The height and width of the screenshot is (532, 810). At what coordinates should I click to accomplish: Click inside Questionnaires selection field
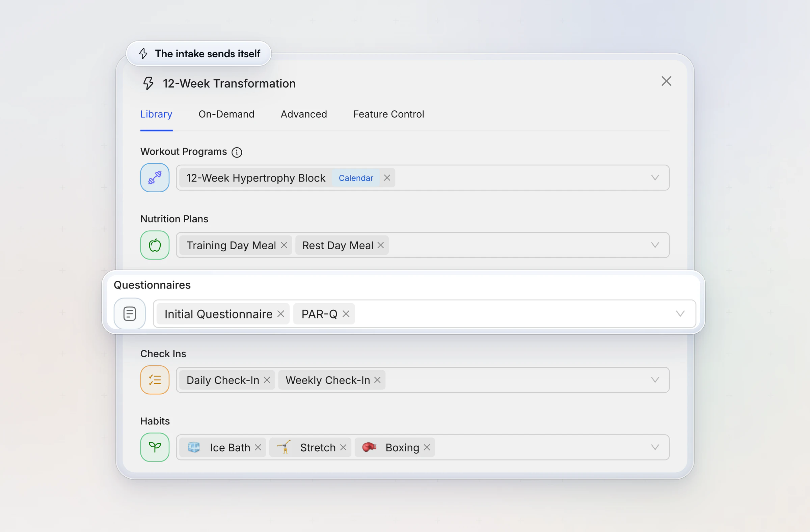[424, 314]
